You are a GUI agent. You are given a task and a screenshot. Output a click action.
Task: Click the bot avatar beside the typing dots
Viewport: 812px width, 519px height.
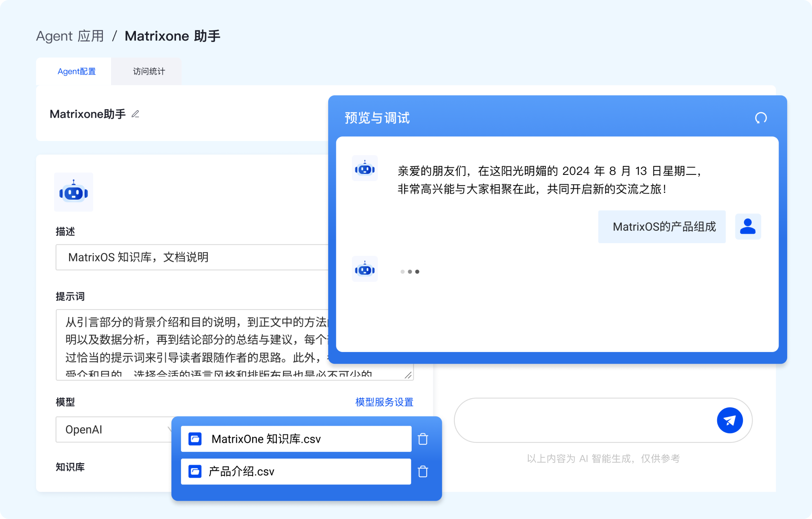(365, 269)
